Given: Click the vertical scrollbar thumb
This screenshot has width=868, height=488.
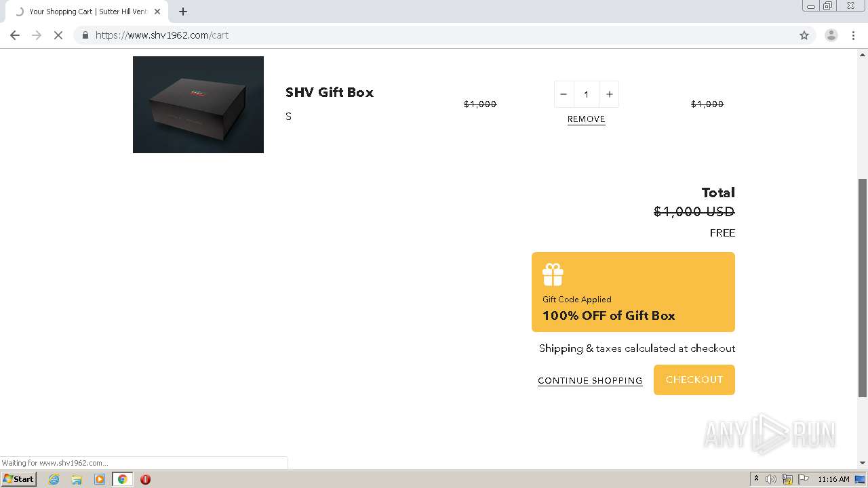Looking at the screenshot, I should point(863,288).
